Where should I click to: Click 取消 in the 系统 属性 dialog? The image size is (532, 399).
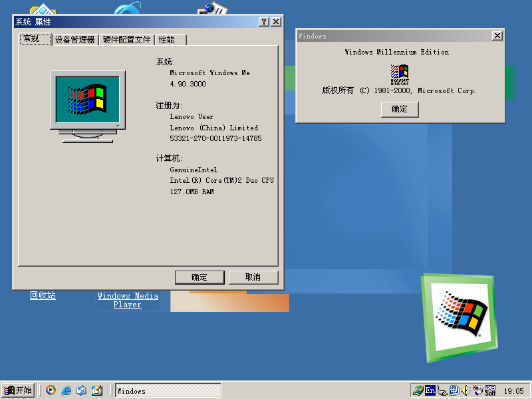pos(253,277)
